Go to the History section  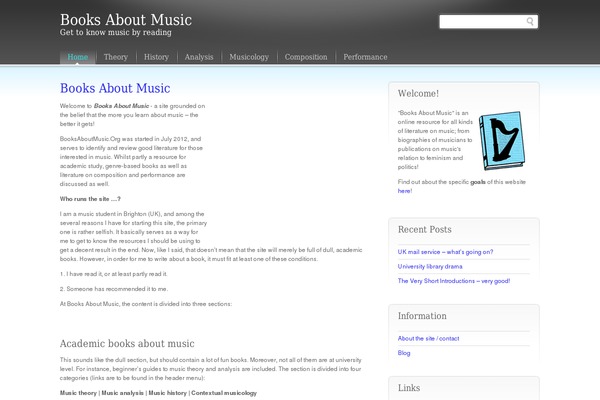pyautogui.click(x=156, y=57)
